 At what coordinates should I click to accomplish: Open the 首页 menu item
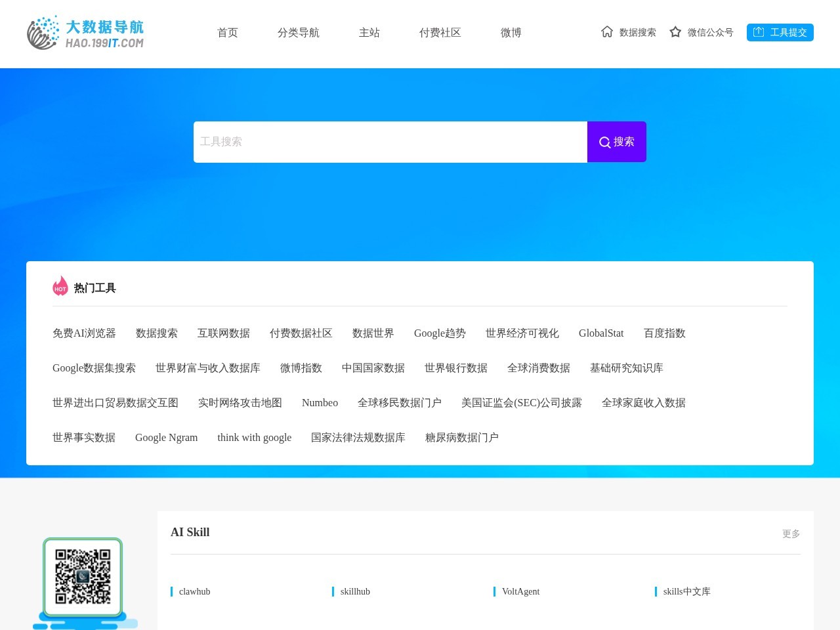pos(228,33)
